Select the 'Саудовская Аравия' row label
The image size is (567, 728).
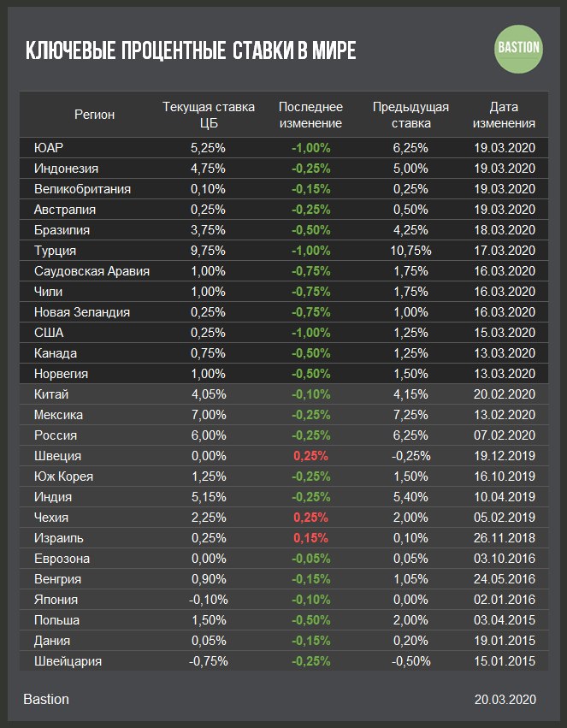(x=92, y=271)
